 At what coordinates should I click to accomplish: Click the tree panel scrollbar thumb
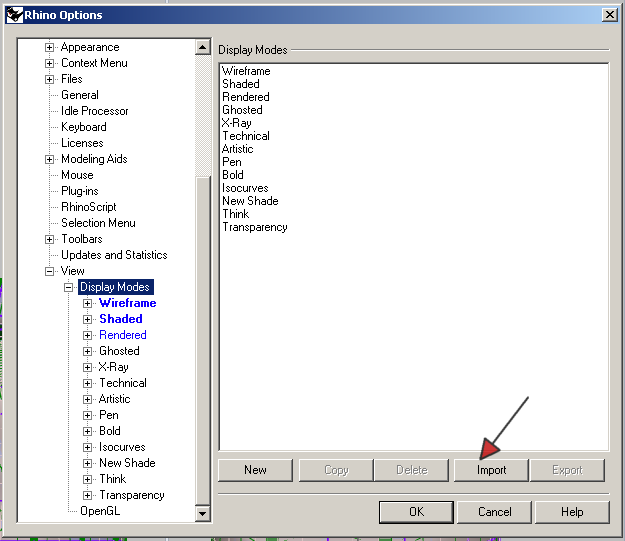click(203, 341)
